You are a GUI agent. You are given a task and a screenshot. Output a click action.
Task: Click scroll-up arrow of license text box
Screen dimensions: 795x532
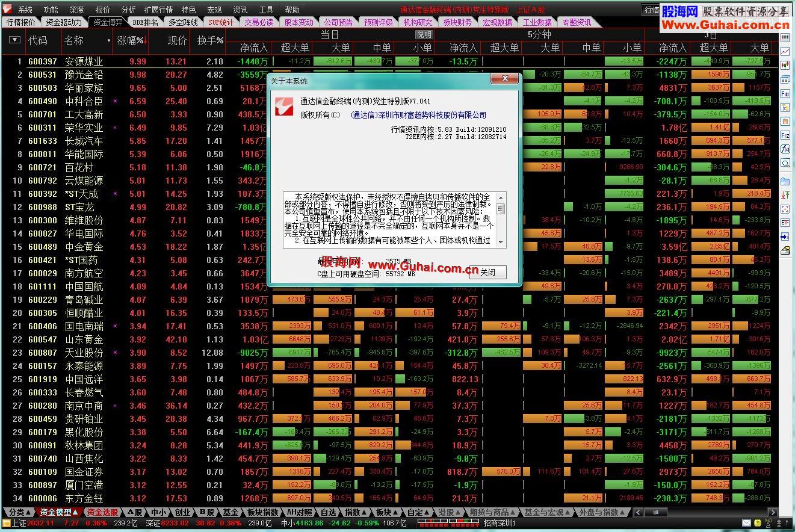click(x=501, y=197)
